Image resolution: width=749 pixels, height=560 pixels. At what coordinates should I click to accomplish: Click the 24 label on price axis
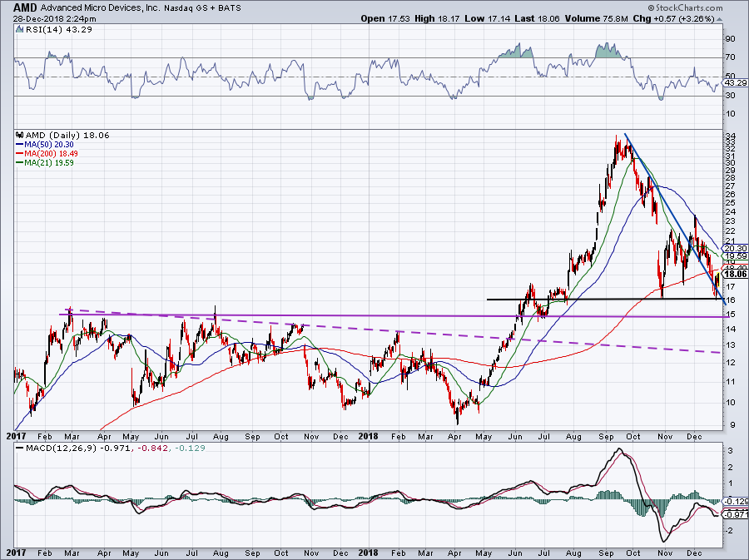click(731, 212)
